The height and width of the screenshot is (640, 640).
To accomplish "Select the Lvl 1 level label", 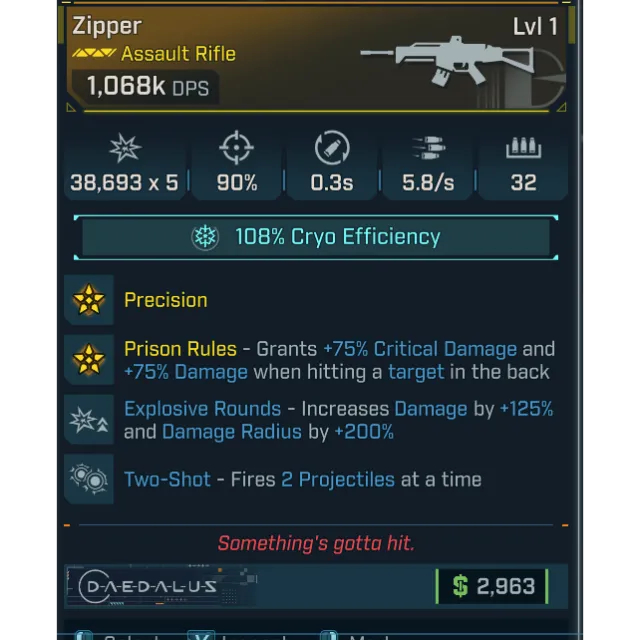I will click(535, 27).
